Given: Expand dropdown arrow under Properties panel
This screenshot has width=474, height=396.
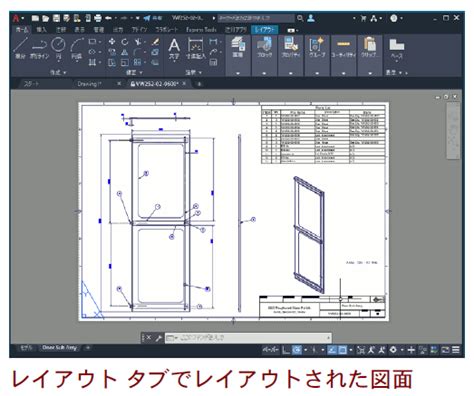Looking at the screenshot, I should click(x=291, y=73).
